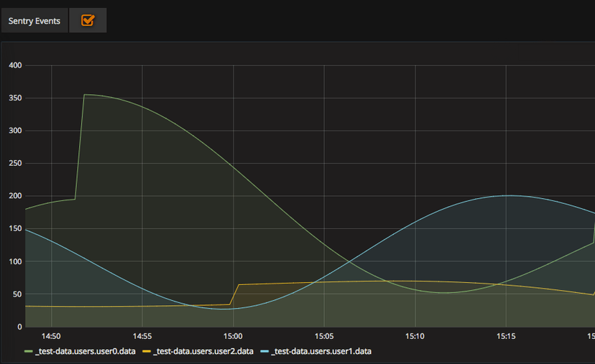595x364 pixels.
Task: Click blue color swatch for user1 series
Action: [264, 352]
